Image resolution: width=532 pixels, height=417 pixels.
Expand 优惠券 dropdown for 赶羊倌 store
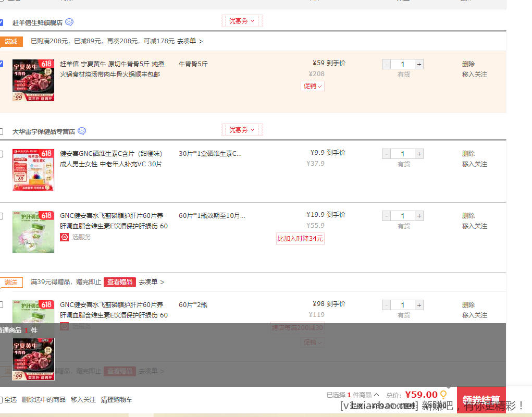pyautogui.click(x=242, y=21)
